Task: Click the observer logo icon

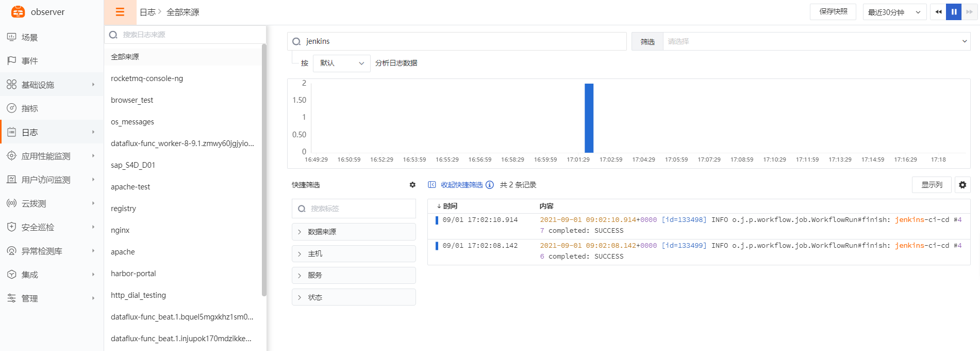Action: [x=18, y=12]
